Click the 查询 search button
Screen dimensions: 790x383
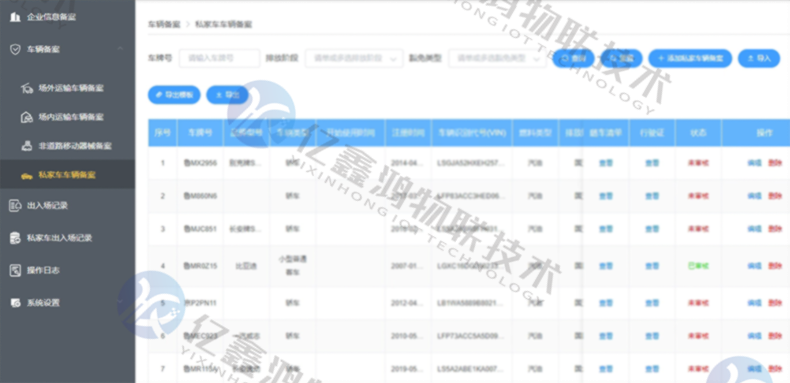573,58
